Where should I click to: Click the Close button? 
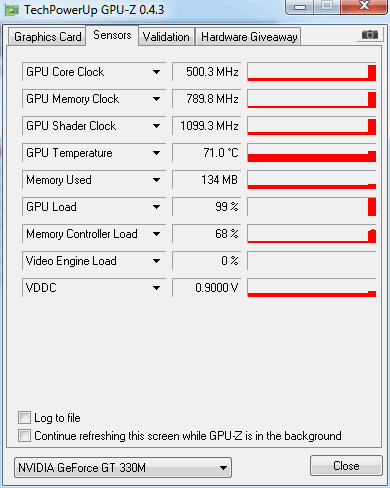coord(346,466)
